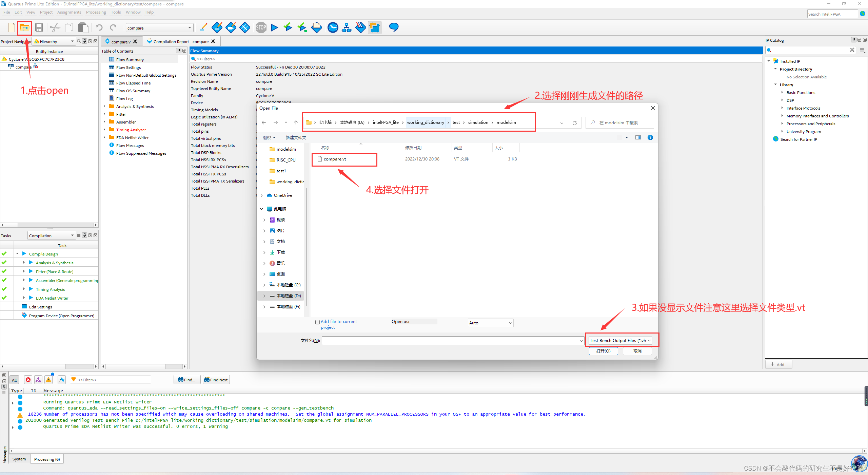Open the Timing Analyzer clock icon
The image size is (868, 475).
(333, 28)
